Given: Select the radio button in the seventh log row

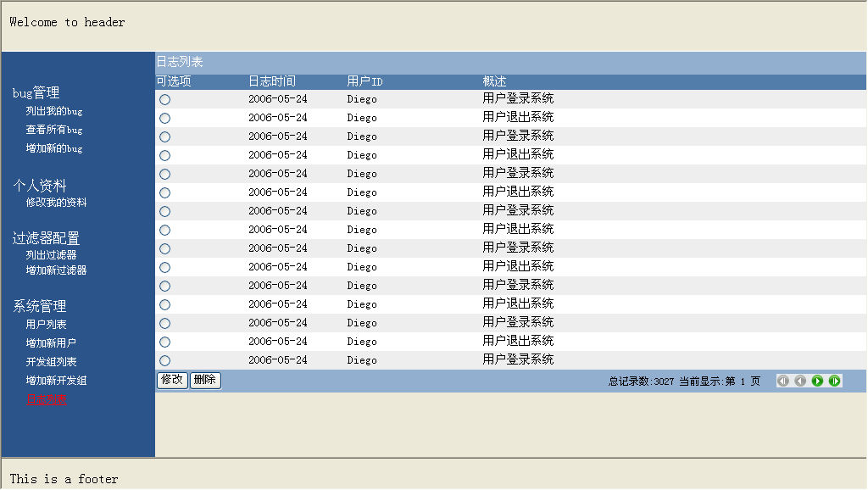Looking at the screenshot, I should [165, 211].
